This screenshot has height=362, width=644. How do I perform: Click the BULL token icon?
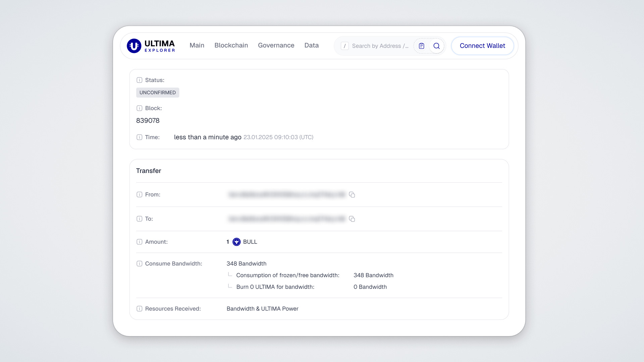[x=236, y=242]
